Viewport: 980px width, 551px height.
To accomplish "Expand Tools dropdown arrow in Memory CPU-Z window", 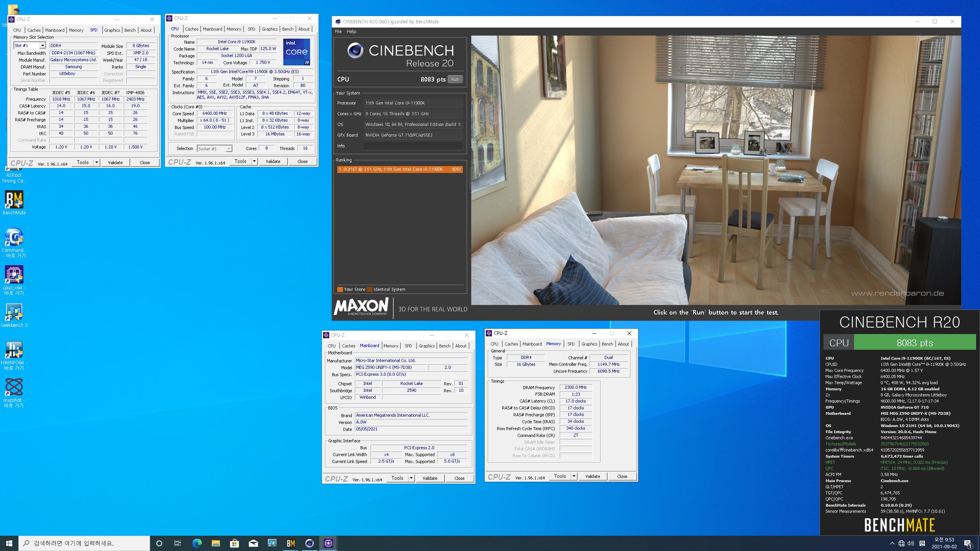I will (x=574, y=476).
